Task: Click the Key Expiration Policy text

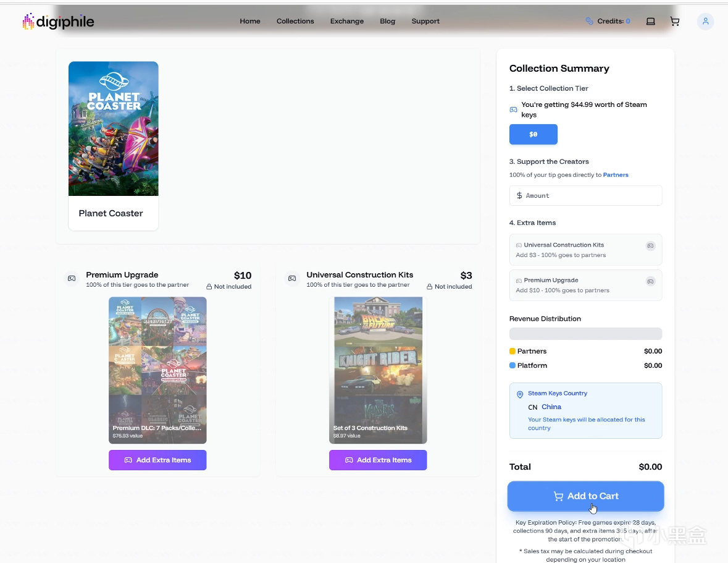Action: pyautogui.click(x=585, y=531)
